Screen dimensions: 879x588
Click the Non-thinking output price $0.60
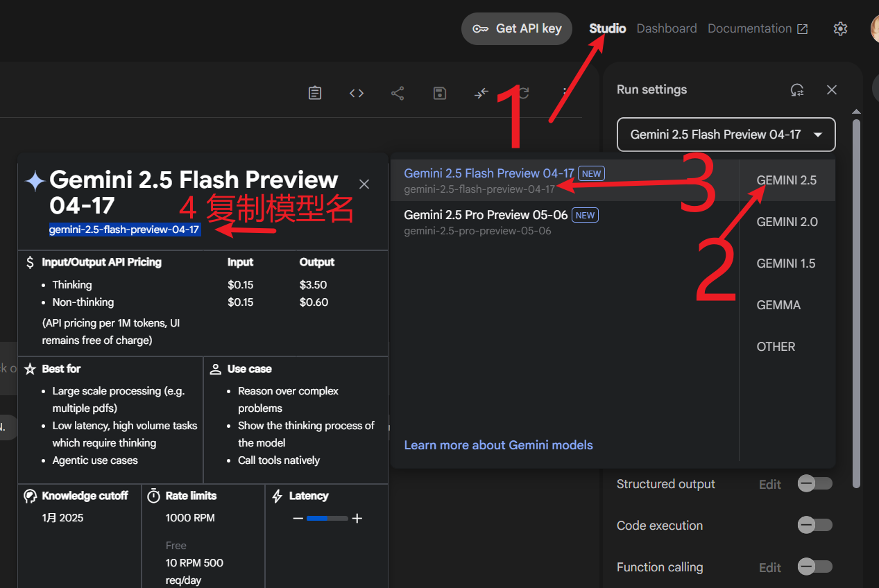(314, 302)
